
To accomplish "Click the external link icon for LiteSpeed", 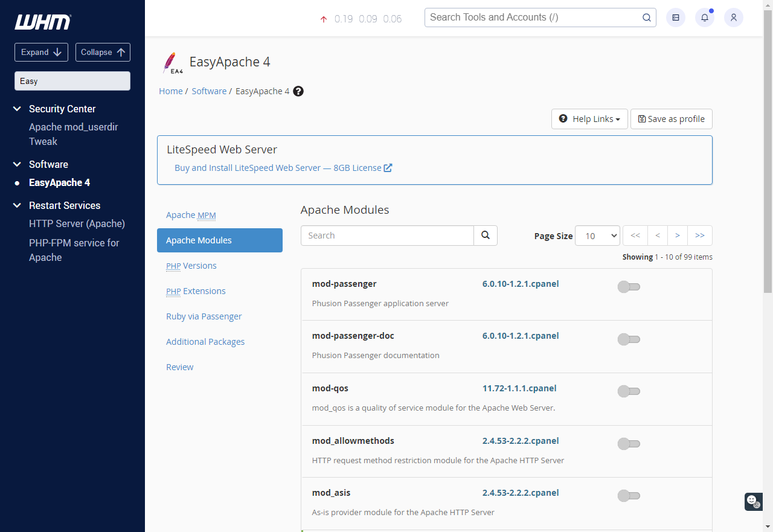I will (x=388, y=168).
